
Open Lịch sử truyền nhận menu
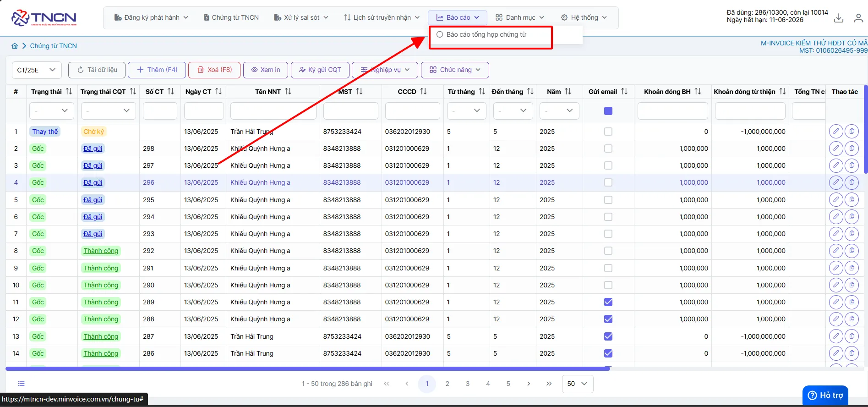click(382, 18)
